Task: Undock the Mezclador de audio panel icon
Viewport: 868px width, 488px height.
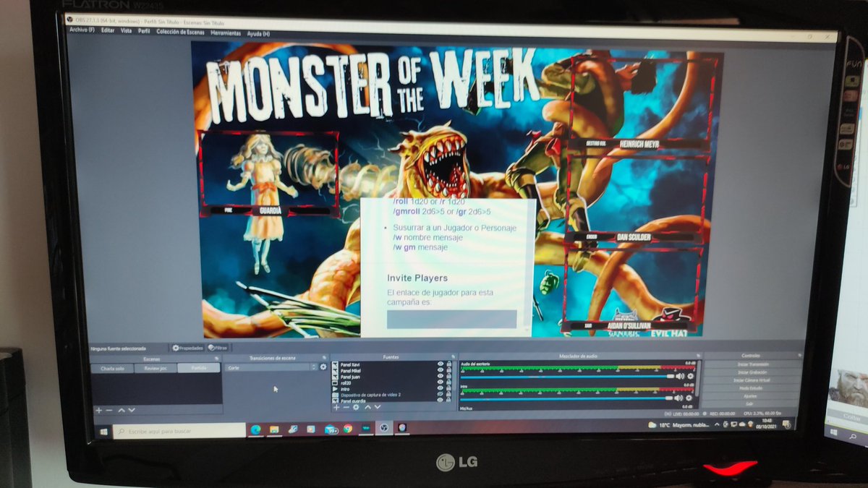Action: click(698, 355)
